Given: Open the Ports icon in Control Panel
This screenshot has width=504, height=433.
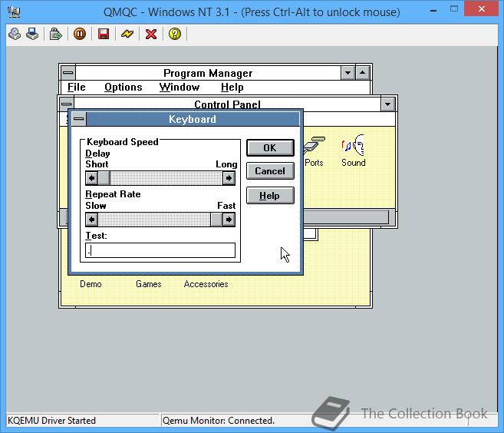Looking at the screenshot, I should tap(314, 151).
